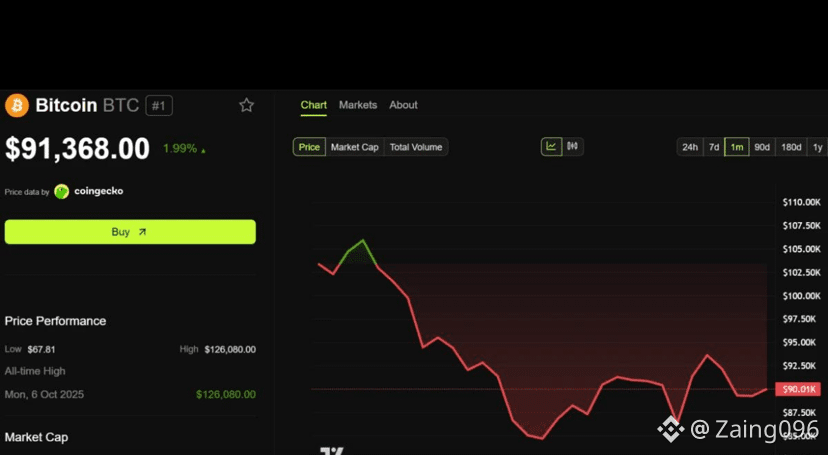Click the green peak on price chart

(x=362, y=241)
